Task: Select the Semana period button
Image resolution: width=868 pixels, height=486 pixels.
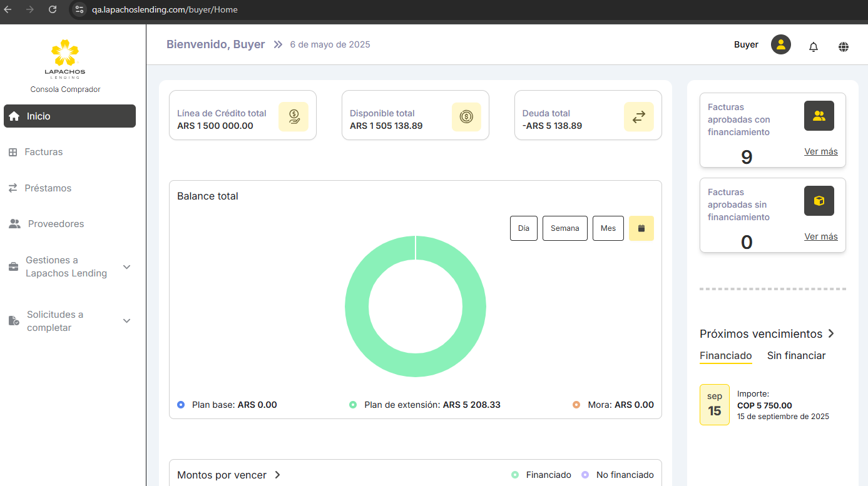Action: tap(564, 228)
